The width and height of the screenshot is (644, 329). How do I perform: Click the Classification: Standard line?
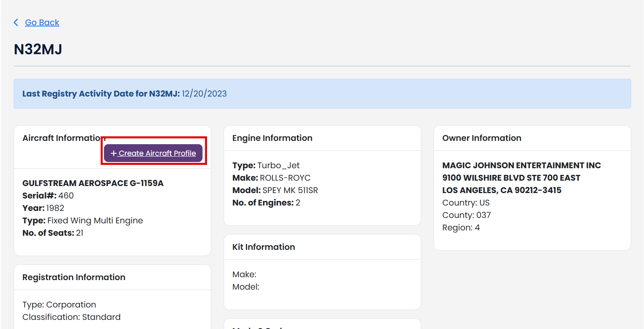72,317
